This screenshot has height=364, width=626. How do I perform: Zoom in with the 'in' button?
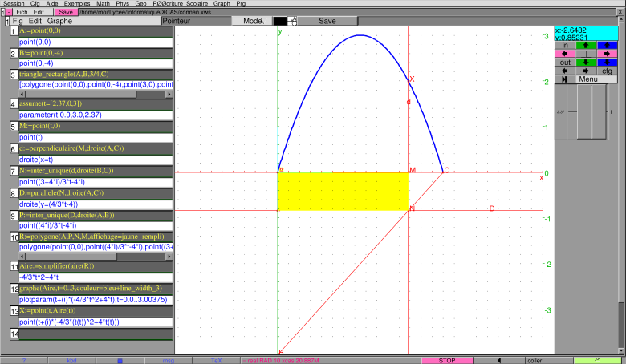(x=565, y=45)
